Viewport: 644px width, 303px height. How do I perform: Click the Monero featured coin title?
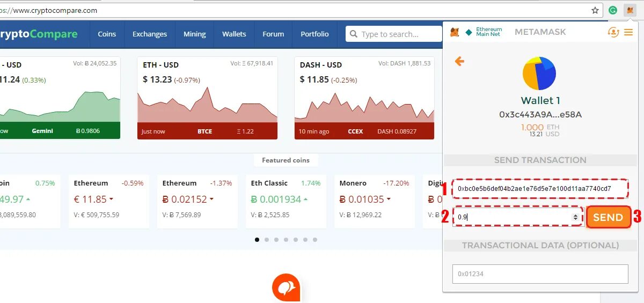point(353,183)
